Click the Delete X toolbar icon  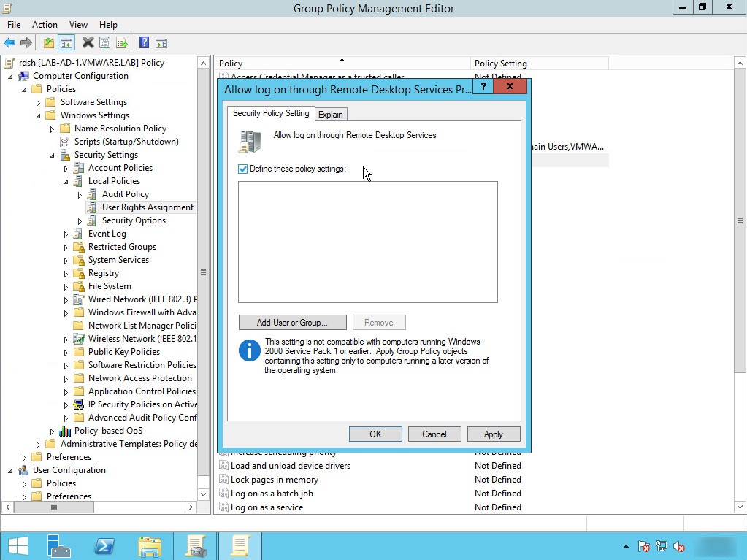88,43
